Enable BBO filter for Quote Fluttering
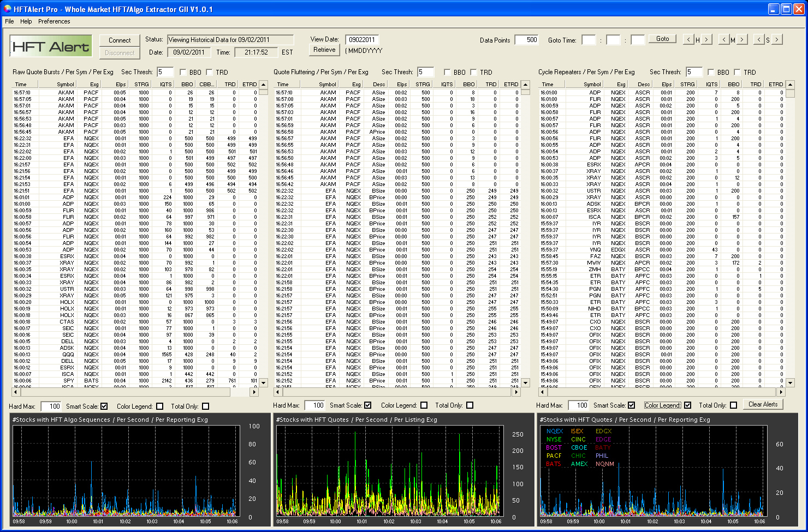The height and width of the screenshot is (532, 808). pos(447,72)
